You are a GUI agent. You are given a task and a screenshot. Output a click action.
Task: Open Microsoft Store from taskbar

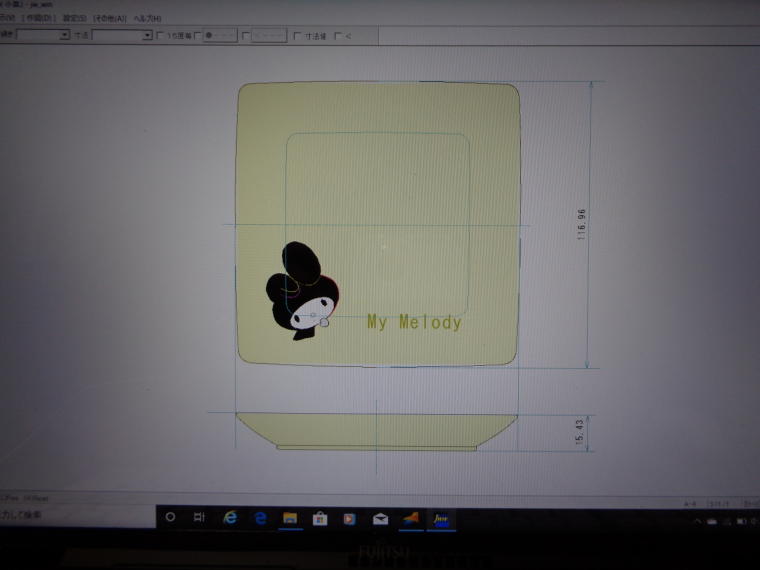pos(320,519)
